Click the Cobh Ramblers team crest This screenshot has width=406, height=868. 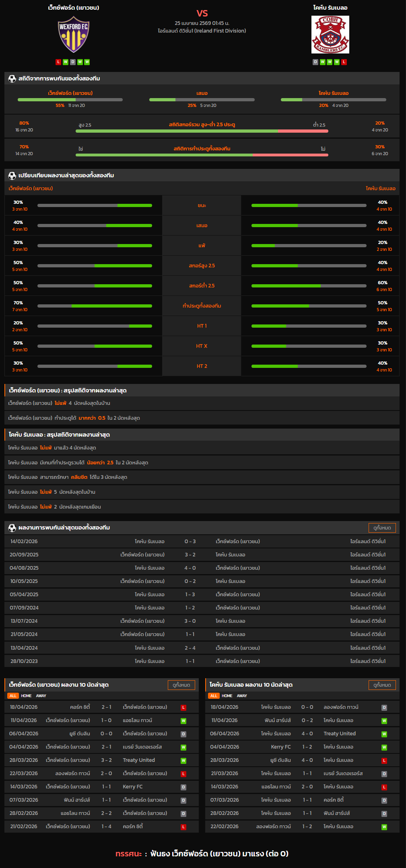pyautogui.click(x=330, y=35)
